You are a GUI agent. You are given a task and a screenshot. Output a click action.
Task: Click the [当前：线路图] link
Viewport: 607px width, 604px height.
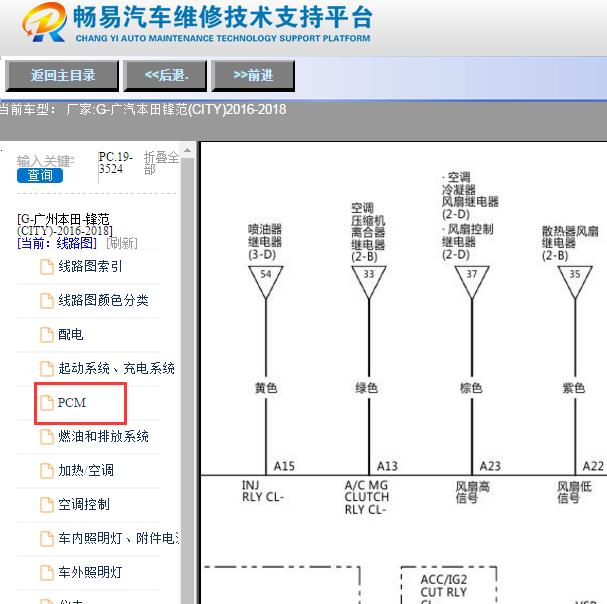[x=57, y=243]
